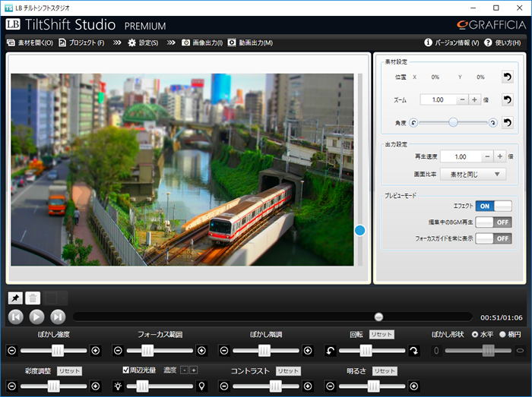The width and height of the screenshot is (532, 397).
Task: Decrease 再生速度 playback speed
Action: click(x=487, y=156)
